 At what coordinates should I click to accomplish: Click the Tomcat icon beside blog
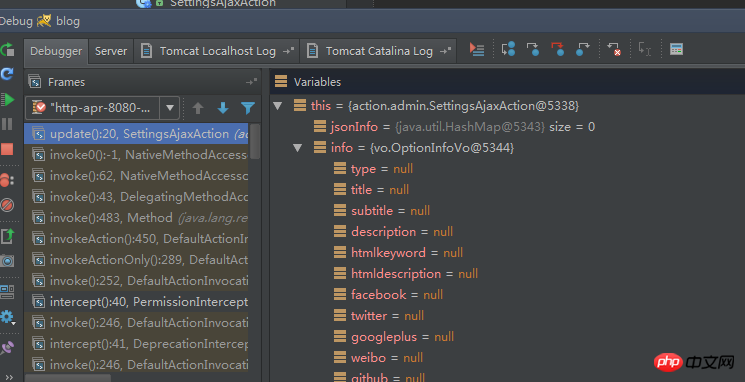click(x=44, y=20)
